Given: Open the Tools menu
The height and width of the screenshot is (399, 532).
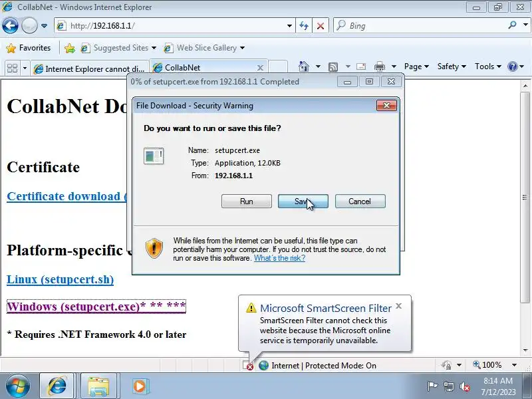Looking at the screenshot, I should (488, 66).
